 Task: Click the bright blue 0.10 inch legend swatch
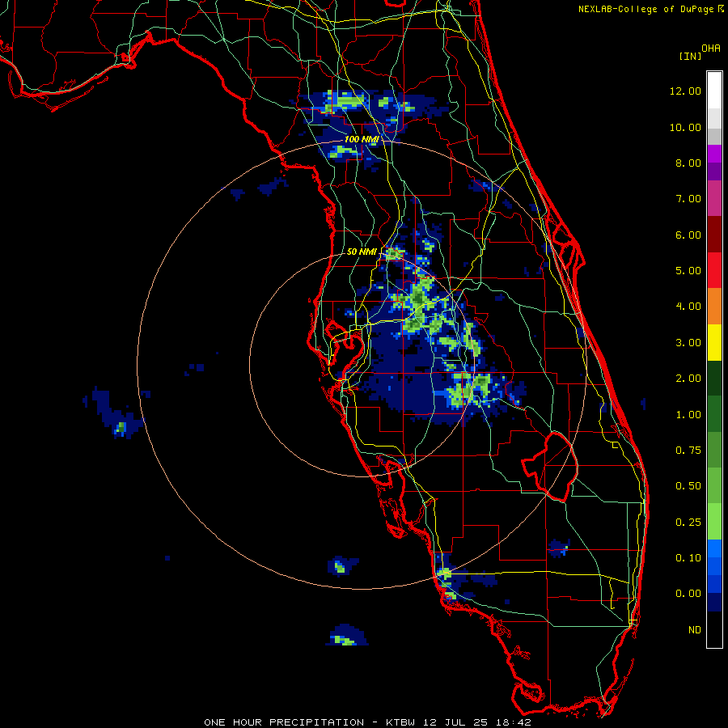(x=714, y=548)
